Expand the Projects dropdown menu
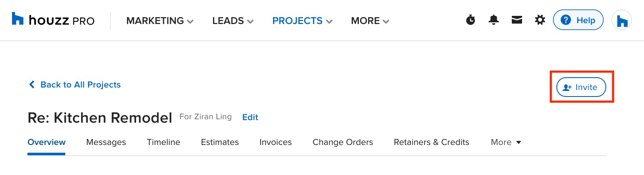 tap(303, 21)
